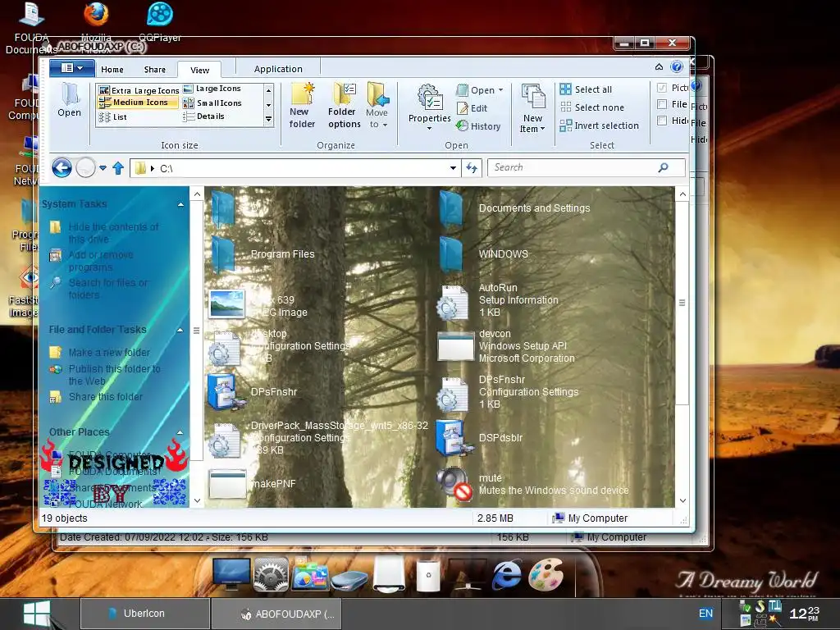Open the gear settings icon in the dock
This screenshot has width=840, height=630.
(271, 575)
